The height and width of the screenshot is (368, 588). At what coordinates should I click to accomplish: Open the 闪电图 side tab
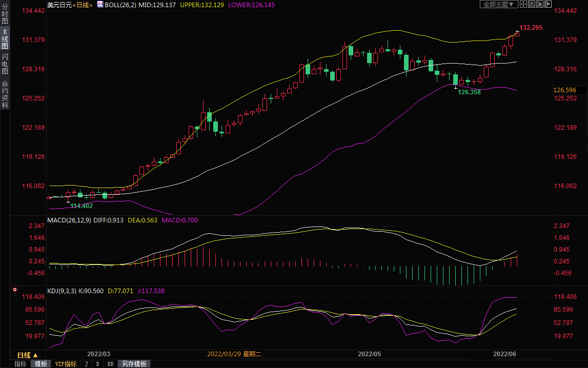(5, 64)
